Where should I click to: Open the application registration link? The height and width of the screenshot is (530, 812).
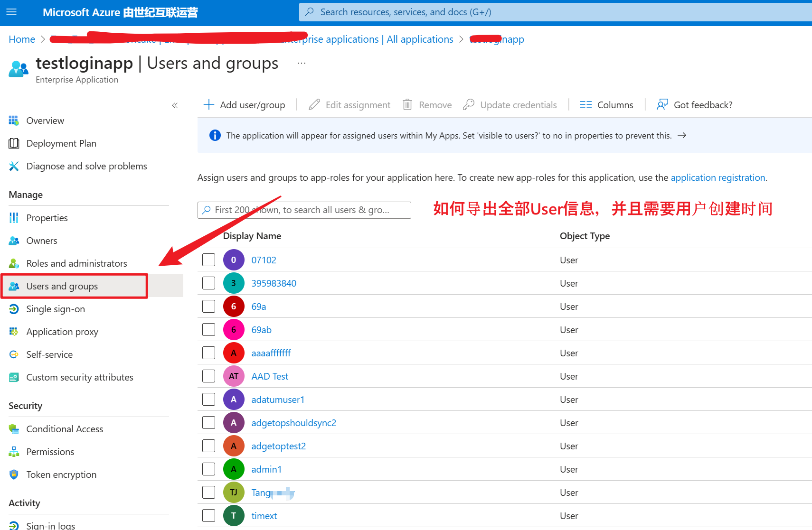coord(718,177)
